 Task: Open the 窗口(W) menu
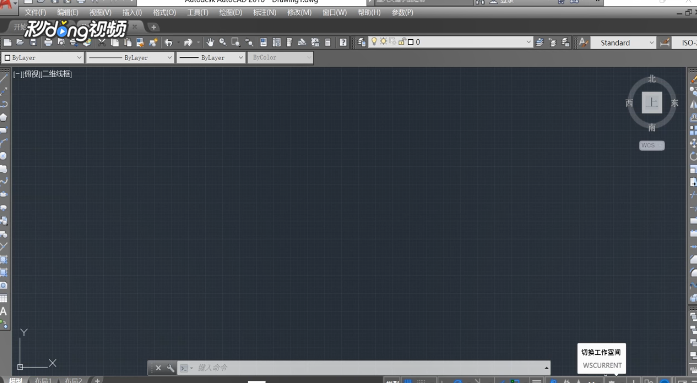(x=335, y=12)
